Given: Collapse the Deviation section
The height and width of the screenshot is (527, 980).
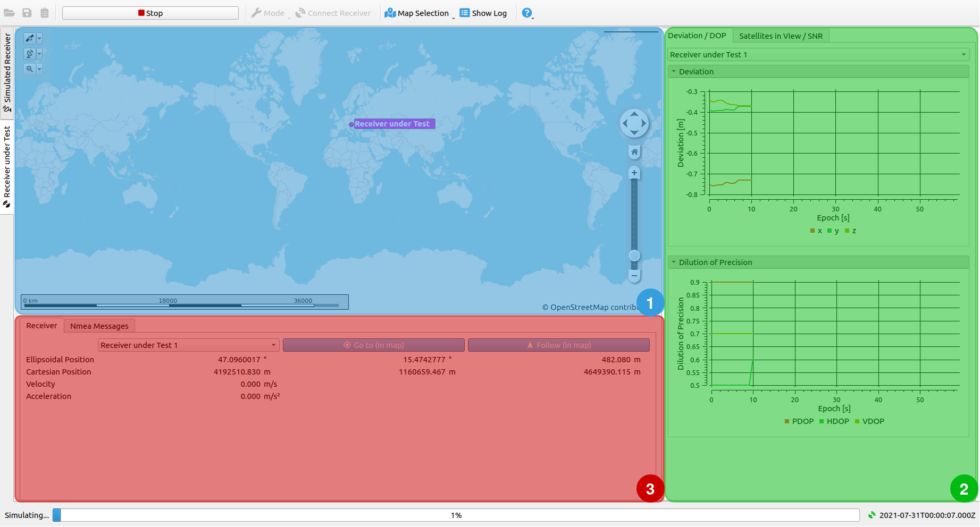Looking at the screenshot, I should (x=674, y=71).
